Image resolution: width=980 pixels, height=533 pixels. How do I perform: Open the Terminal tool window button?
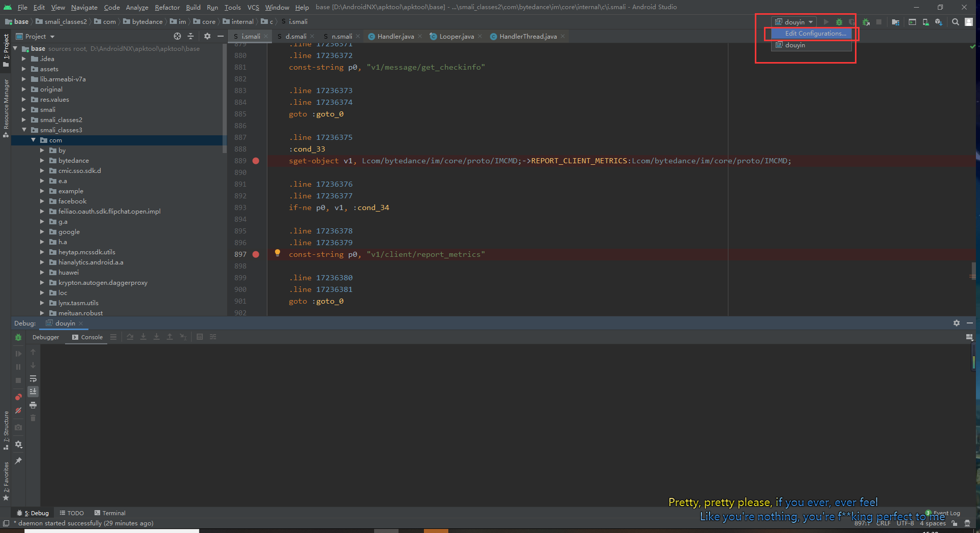pos(110,513)
